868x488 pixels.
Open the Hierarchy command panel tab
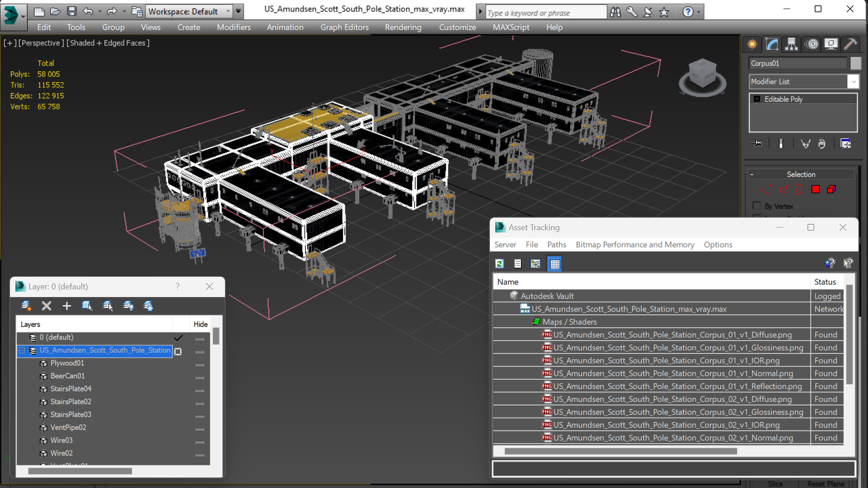(x=791, y=44)
